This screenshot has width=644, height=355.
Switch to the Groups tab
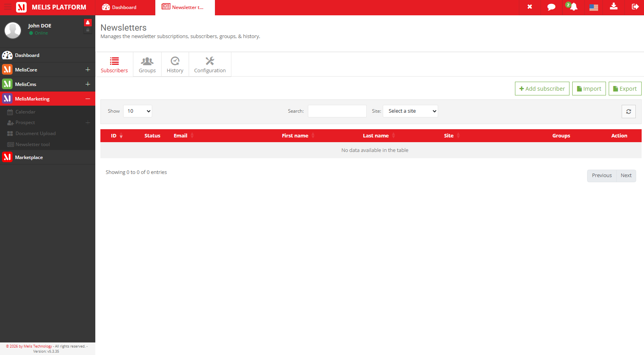[x=147, y=64]
